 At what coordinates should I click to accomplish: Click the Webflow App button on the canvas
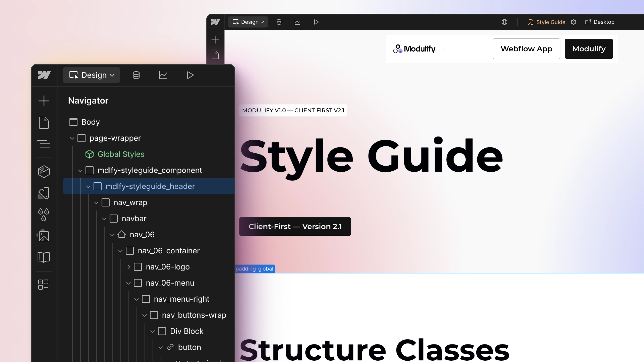(x=526, y=49)
